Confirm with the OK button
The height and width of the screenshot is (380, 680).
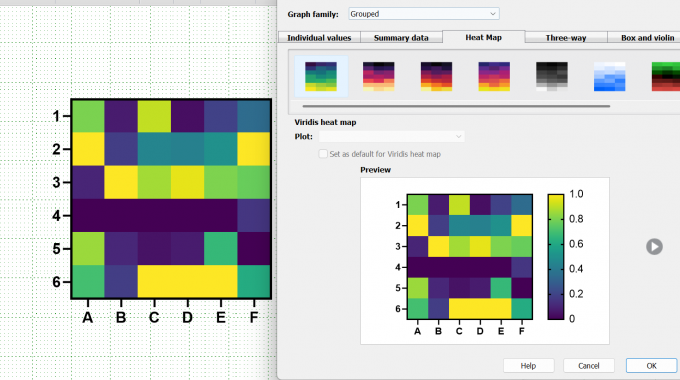tap(651, 366)
